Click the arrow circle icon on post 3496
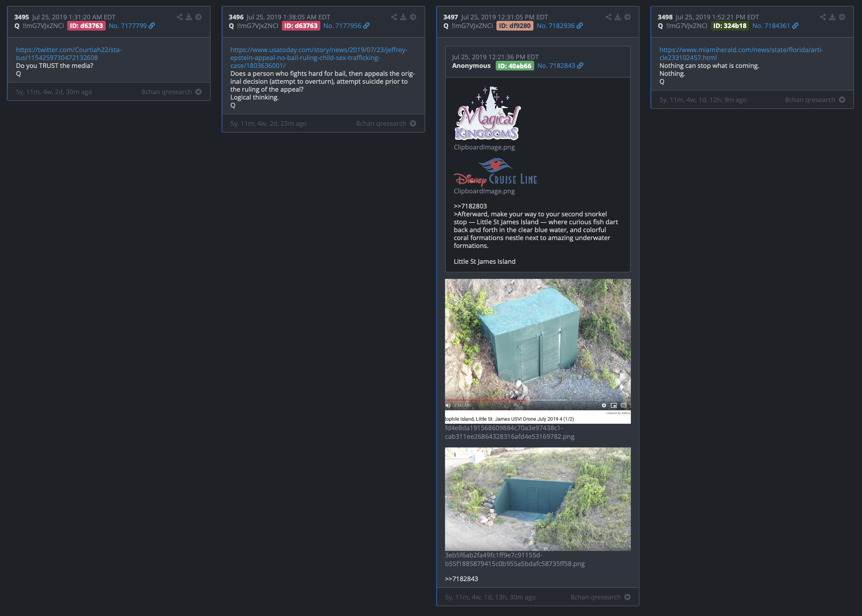This screenshot has height=616, width=862. click(x=413, y=17)
